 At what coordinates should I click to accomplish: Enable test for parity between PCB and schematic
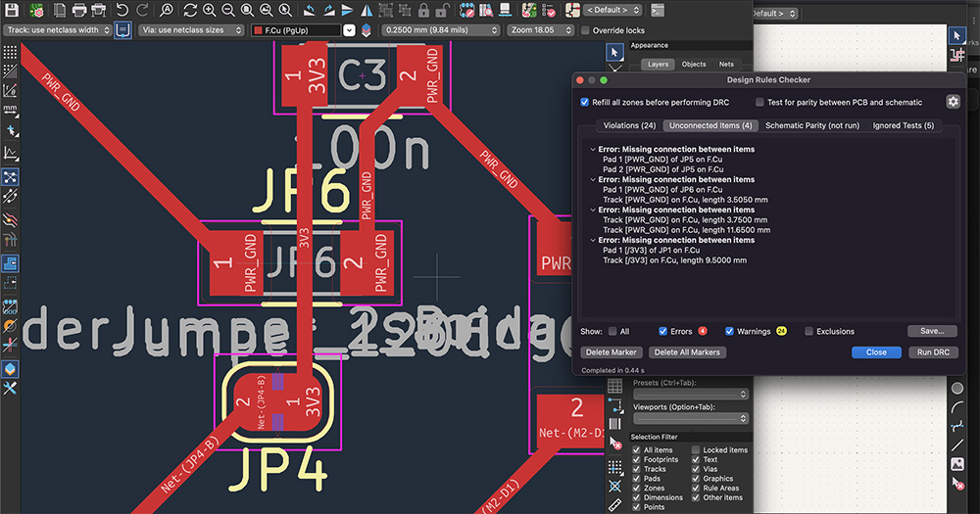(759, 103)
